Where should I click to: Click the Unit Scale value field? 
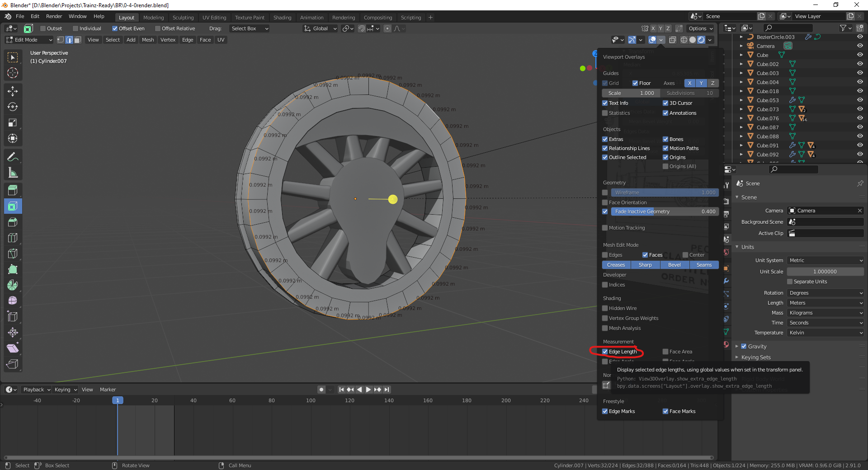(x=826, y=272)
